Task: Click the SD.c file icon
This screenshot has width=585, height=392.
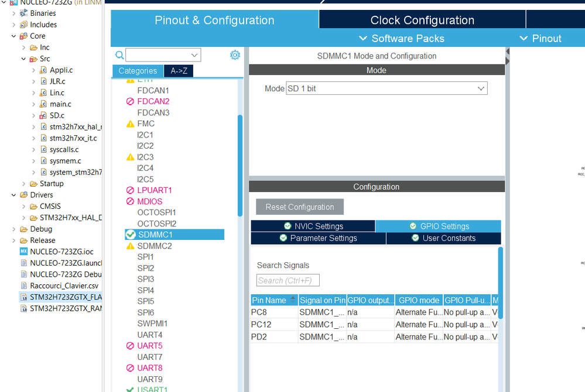Action: point(43,115)
